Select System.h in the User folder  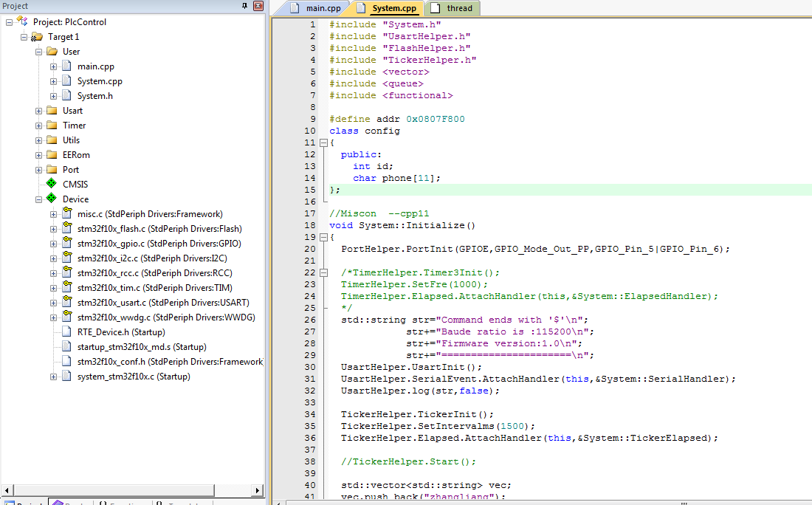click(x=94, y=96)
